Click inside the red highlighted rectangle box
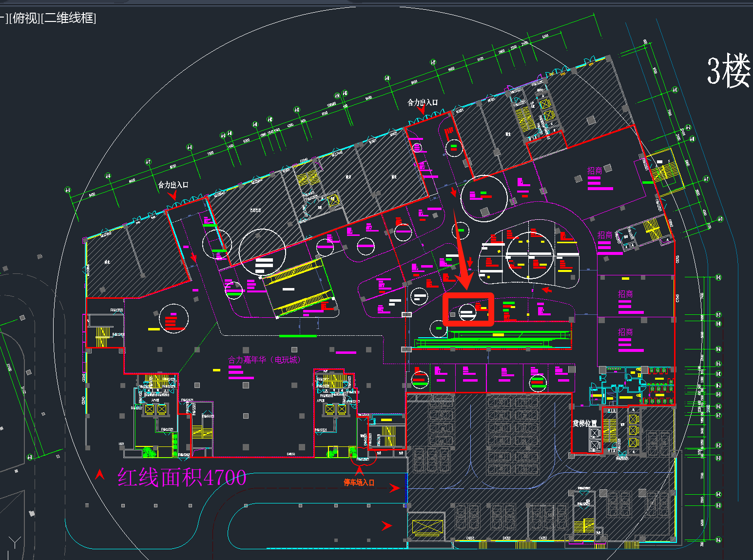This screenshot has height=560, width=753. pyautogui.click(x=468, y=309)
